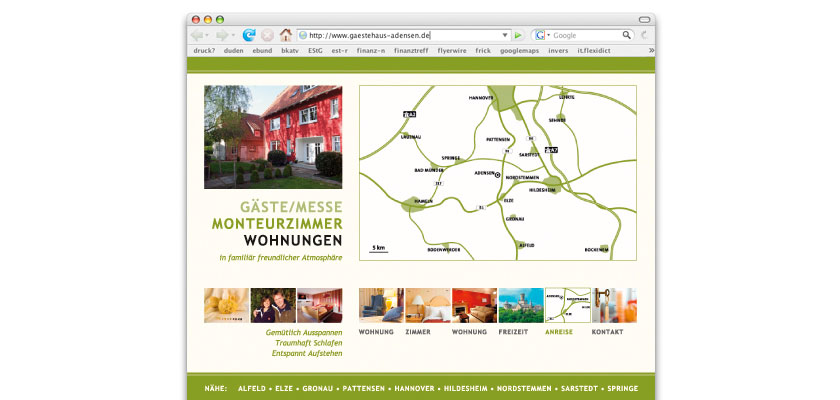Click the search magnifying glass icon
Screen dimensions: 840x400
click(627, 35)
